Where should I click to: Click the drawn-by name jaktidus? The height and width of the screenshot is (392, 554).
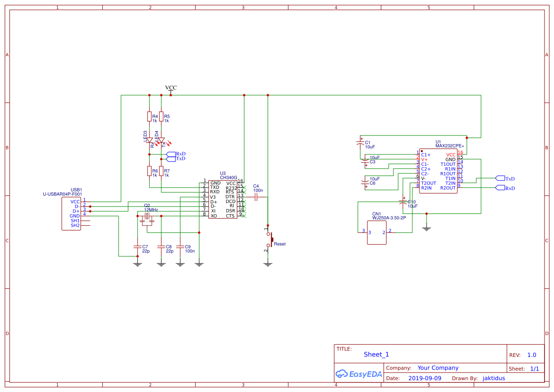point(493,378)
